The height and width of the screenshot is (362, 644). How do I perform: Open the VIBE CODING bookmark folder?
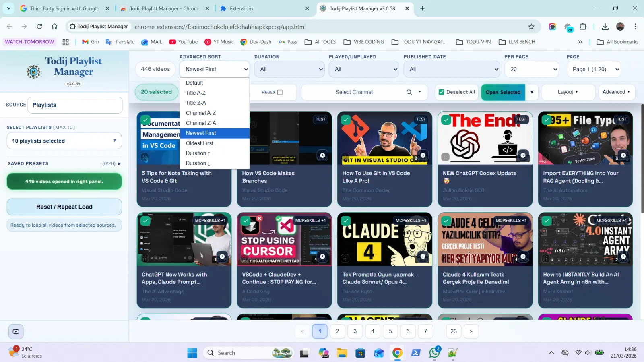point(363,42)
